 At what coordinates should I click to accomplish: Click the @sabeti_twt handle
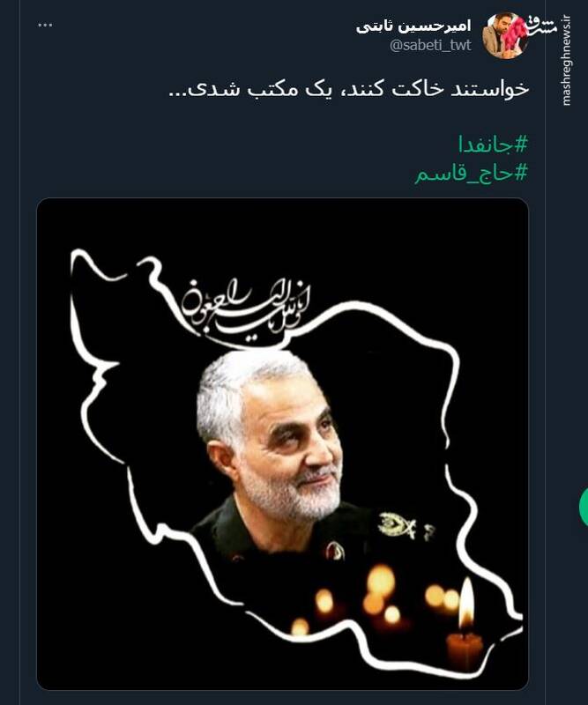coord(430,45)
